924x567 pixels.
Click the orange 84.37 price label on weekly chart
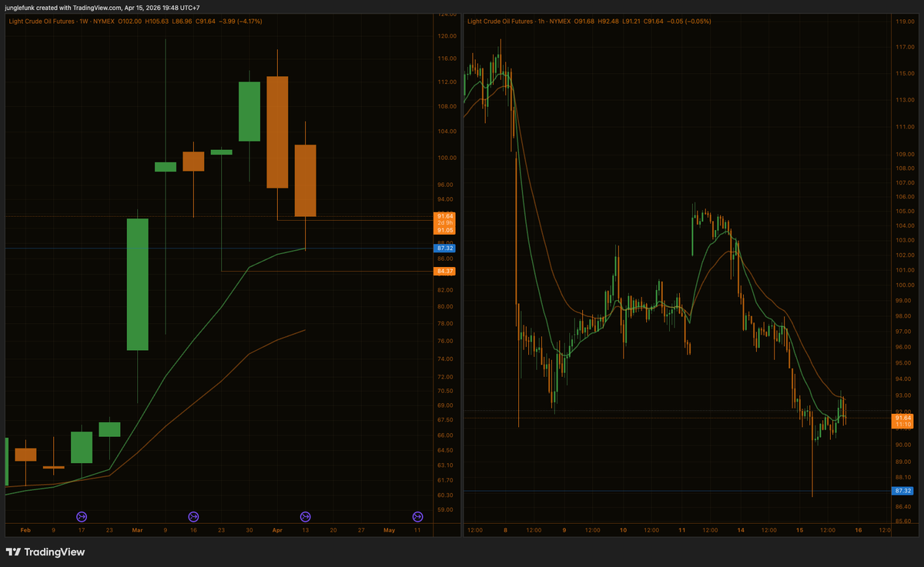(445, 271)
